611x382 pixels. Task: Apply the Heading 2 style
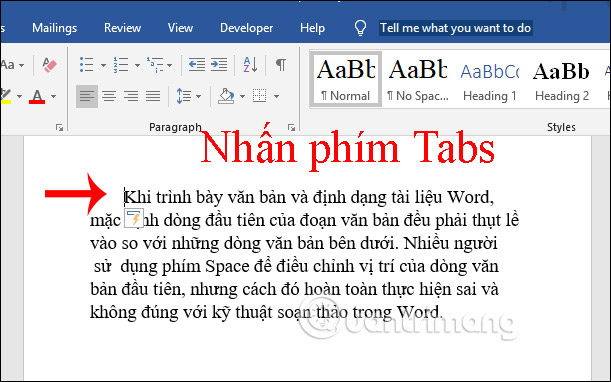(x=562, y=80)
